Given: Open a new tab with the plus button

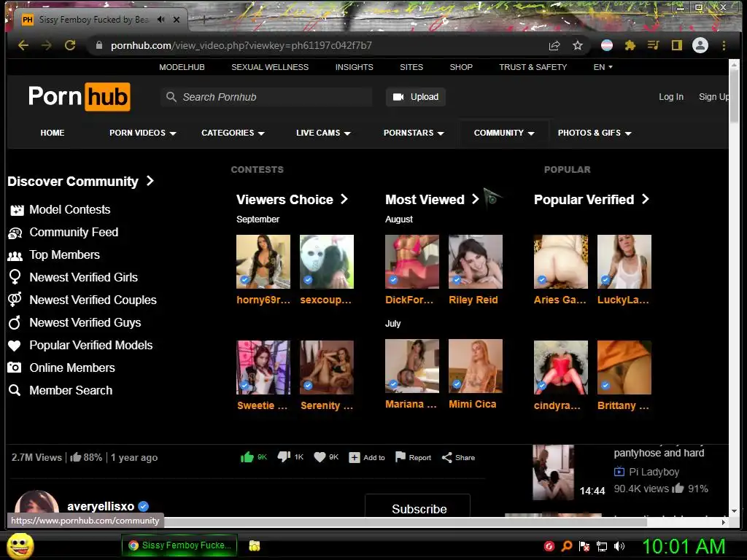Looking at the screenshot, I should pyautogui.click(x=204, y=20).
